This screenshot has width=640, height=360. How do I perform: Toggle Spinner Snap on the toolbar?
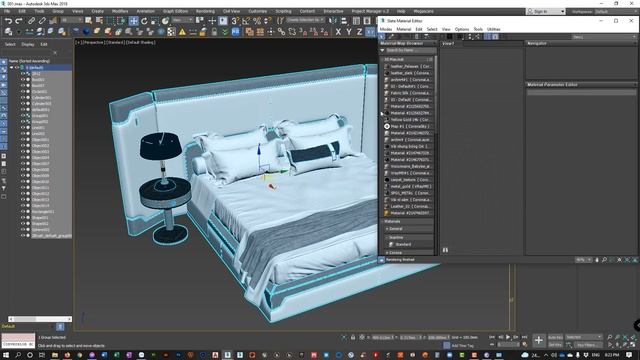pos(267,21)
